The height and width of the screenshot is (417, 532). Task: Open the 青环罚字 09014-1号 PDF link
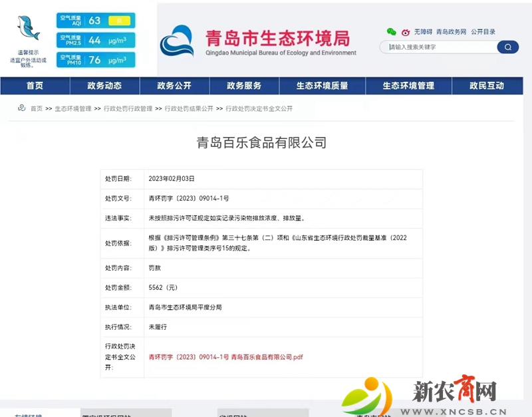click(225, 357)
